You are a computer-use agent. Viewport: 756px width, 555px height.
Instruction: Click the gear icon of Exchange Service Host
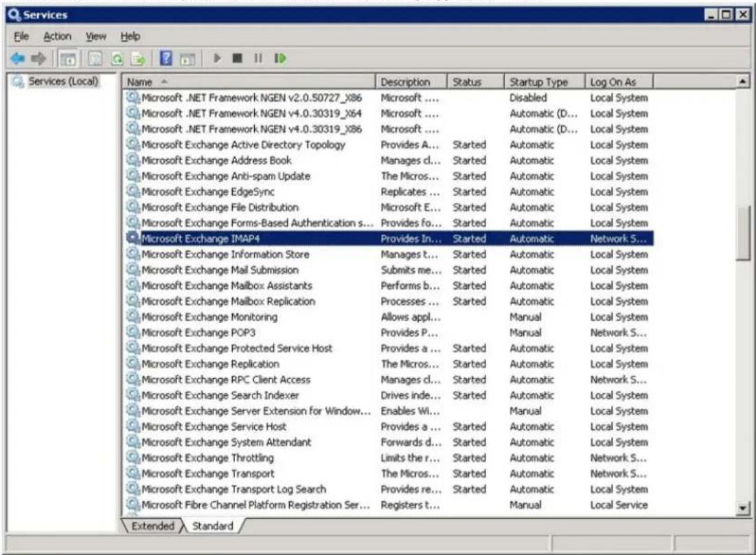pyautogui.click(x=133, y=426)
